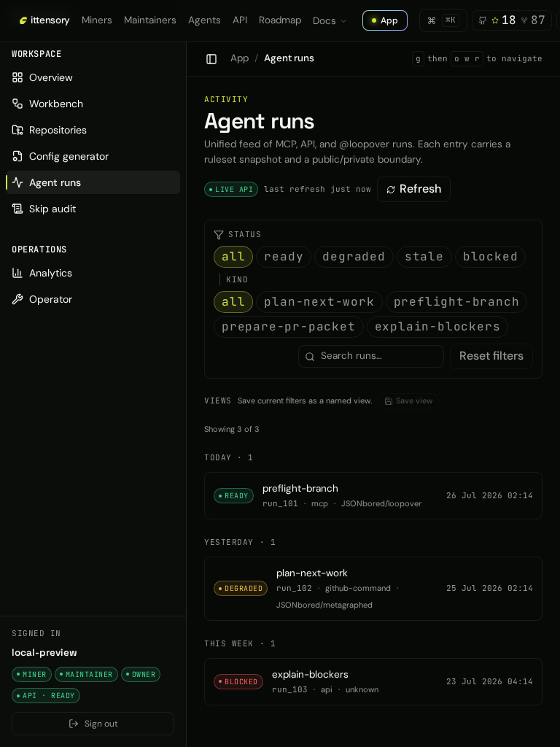This screenshot has width=560, height=747.
Task: Click the status filter funnel icon
Action: [219, 234]
